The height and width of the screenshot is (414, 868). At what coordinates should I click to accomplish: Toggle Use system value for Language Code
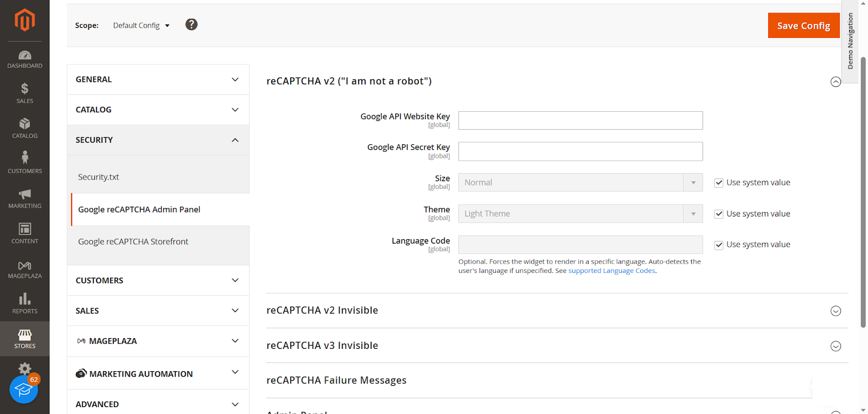719,245
